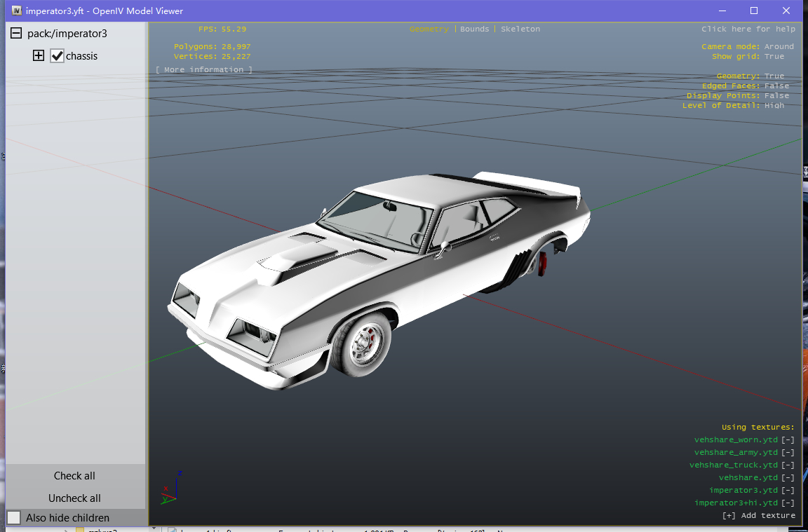Viewport: 808px width, 532px height.
Task: Click the XYZ axis gizmo
Action: [172, 488]
